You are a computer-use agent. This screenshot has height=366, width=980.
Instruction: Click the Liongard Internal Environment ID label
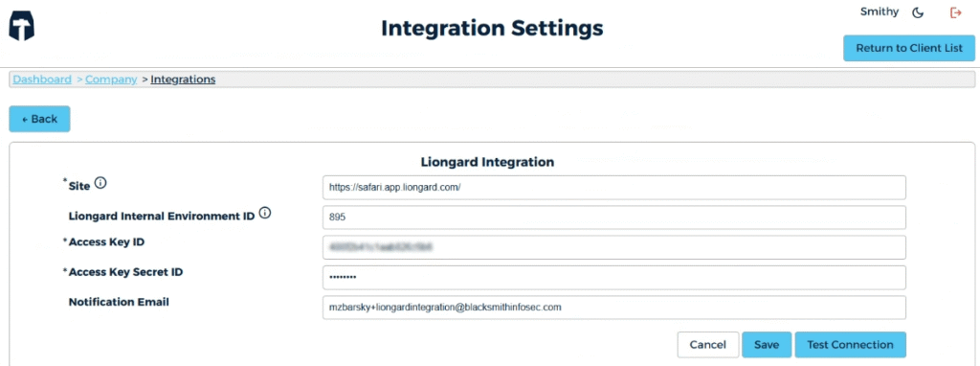tap(161, 216)
